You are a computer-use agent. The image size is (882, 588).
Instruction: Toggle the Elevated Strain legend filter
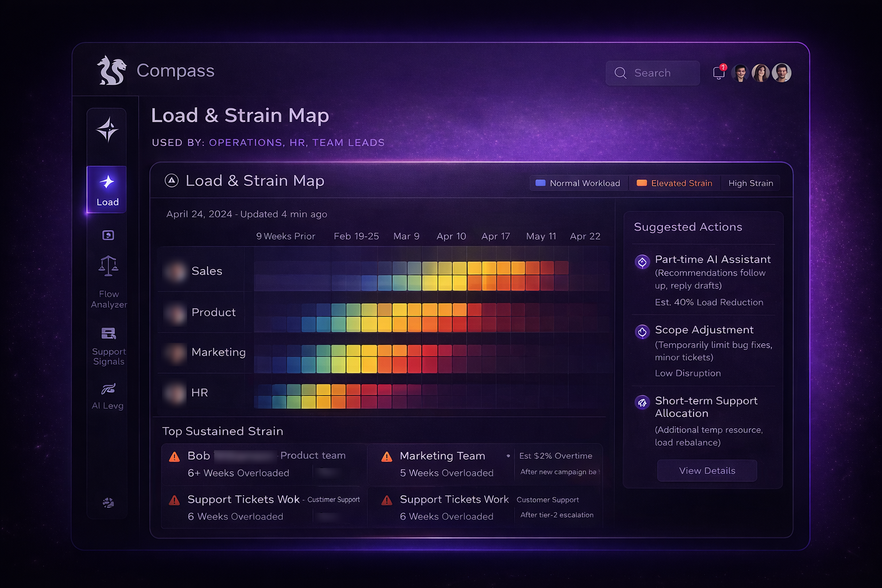point(675,183)
